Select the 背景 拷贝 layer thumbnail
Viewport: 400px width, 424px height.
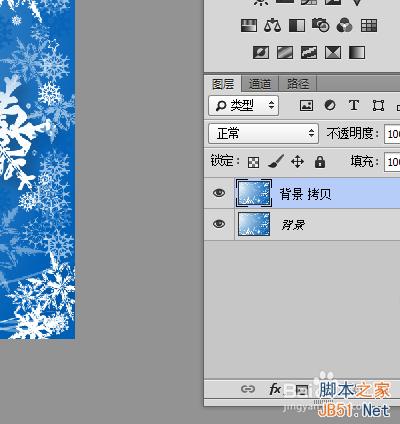(x=254, y=193)
